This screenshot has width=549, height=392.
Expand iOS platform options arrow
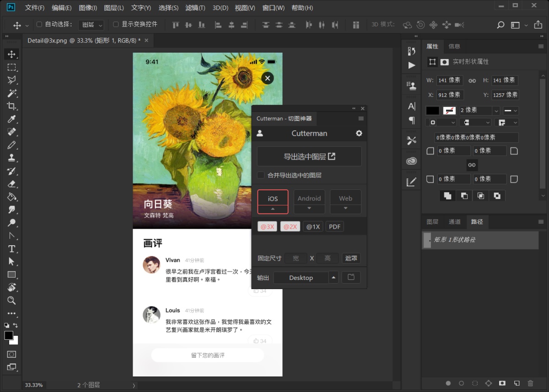coord(273,209)
